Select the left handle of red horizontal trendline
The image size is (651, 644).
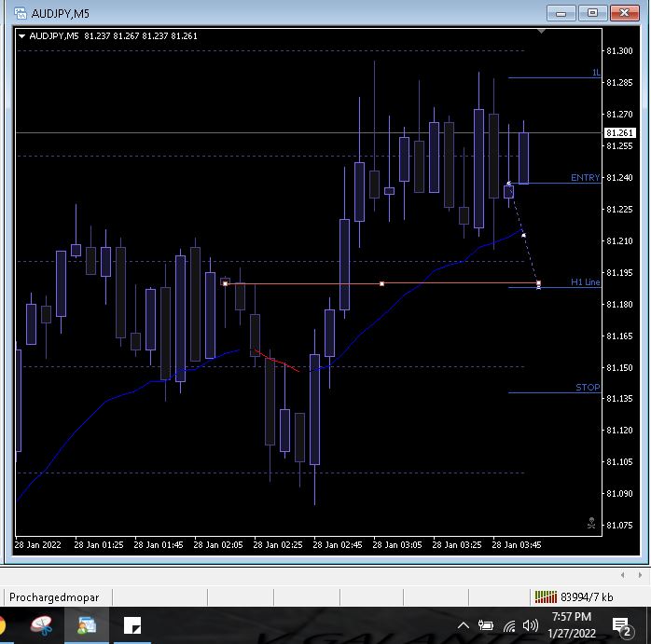click(x=225, y=284)
